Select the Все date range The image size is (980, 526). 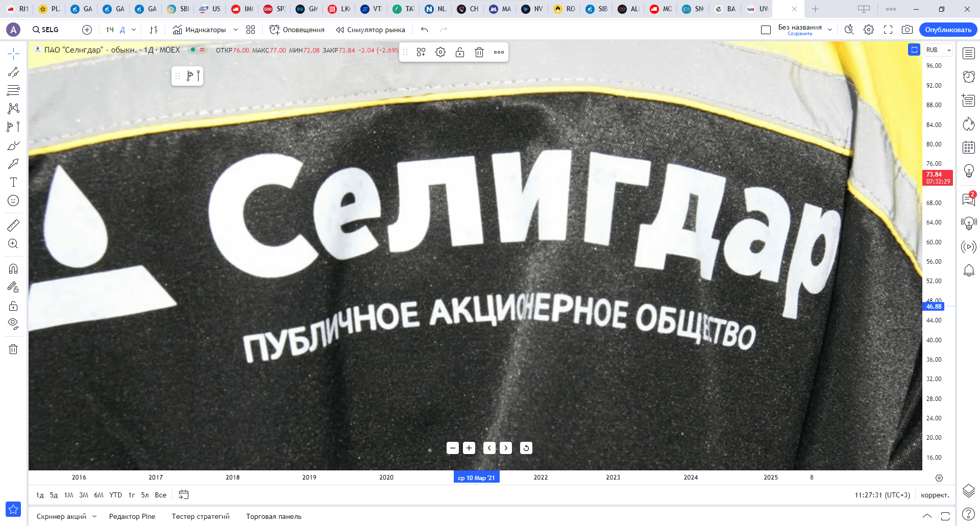pyautogui.click(x=161, y=495)
